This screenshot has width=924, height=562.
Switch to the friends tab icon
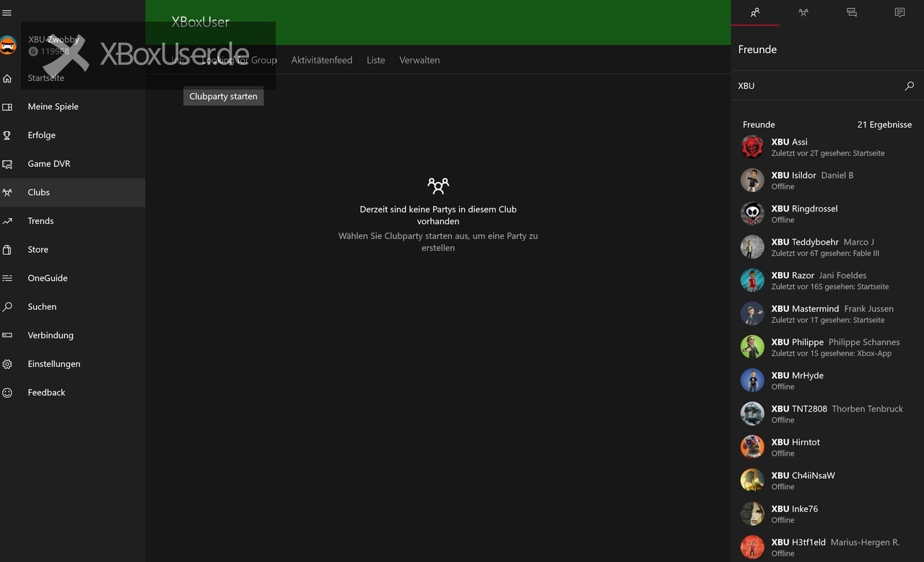(755, 12)
